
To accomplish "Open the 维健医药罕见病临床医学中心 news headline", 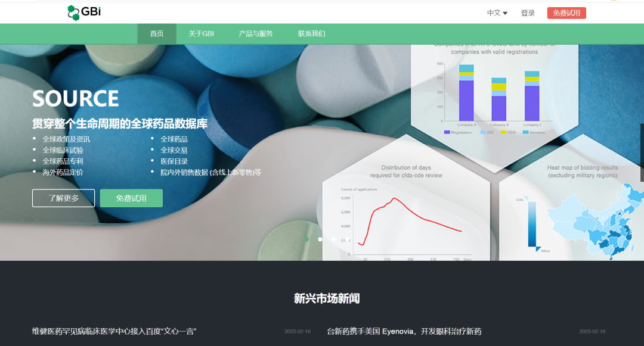I will 114,331.
